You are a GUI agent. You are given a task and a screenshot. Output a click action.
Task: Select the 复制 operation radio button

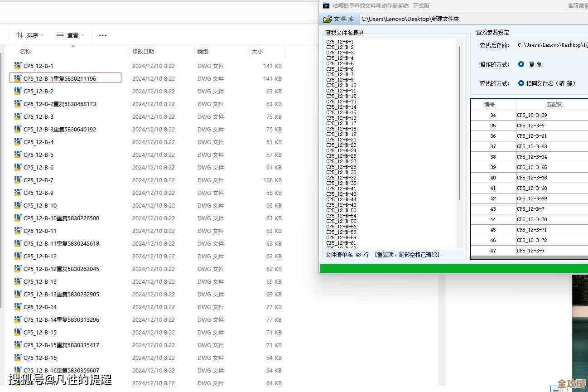click(521, 64)
